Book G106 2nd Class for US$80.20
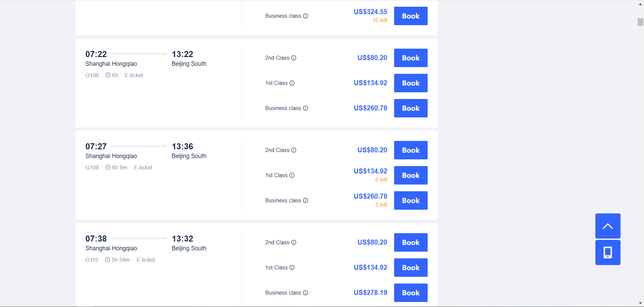 click(x=411, y=58)
